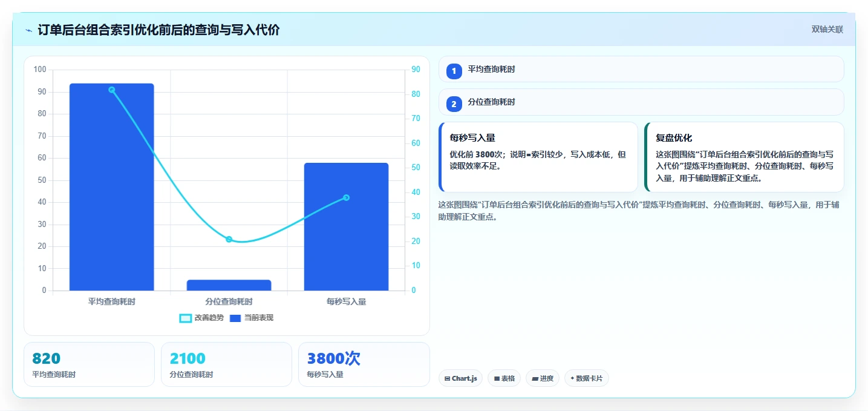
Task: Select list item 1 平均查询耗时
Action: click(641, 70)
